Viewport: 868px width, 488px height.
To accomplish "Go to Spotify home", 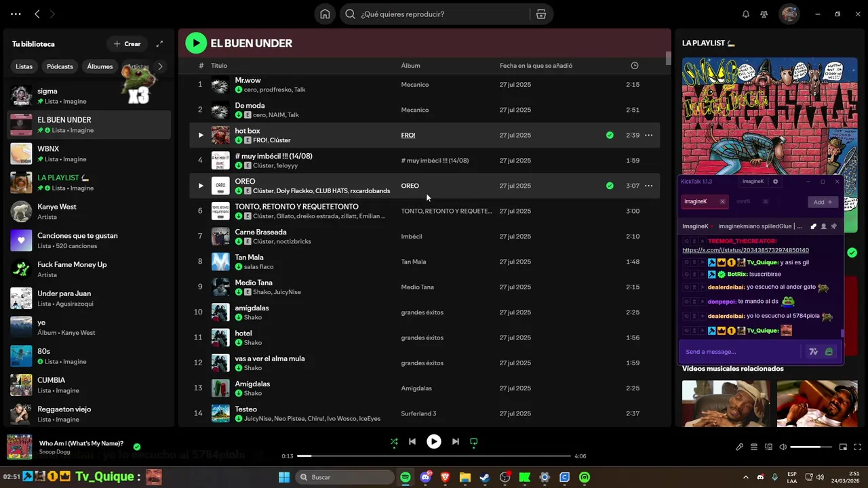I will coord(325,14).
